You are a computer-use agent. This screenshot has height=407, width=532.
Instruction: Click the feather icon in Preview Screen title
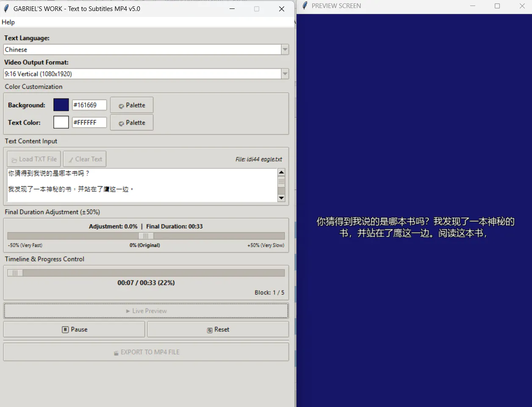[305, 6]
